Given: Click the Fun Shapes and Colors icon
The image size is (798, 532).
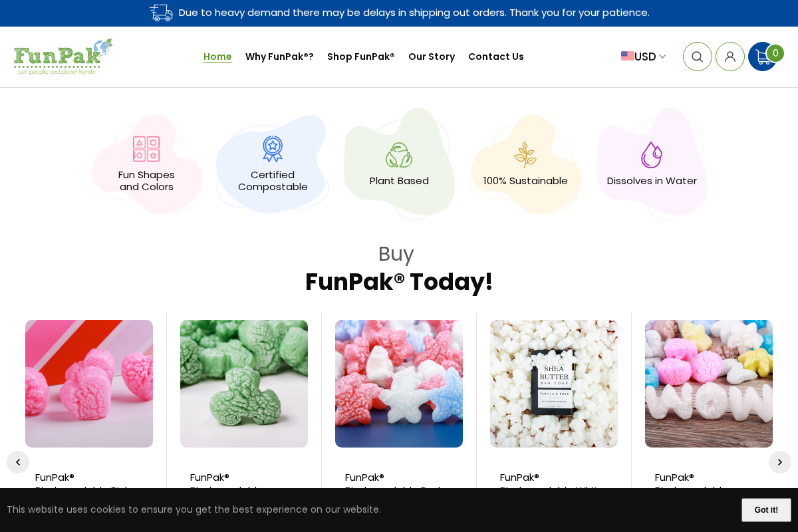Looking at the screenshot, I should coord(146,149).
